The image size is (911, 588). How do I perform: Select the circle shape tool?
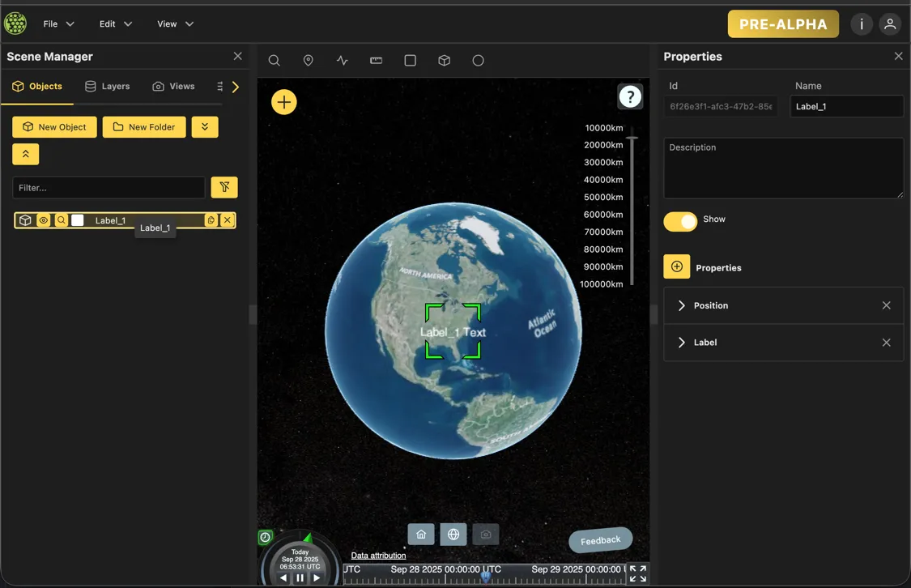(x=478, y=61)
